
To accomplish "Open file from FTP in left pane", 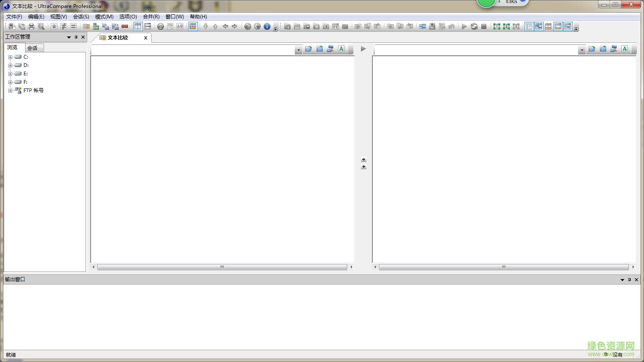I will [x=330, y=49].
